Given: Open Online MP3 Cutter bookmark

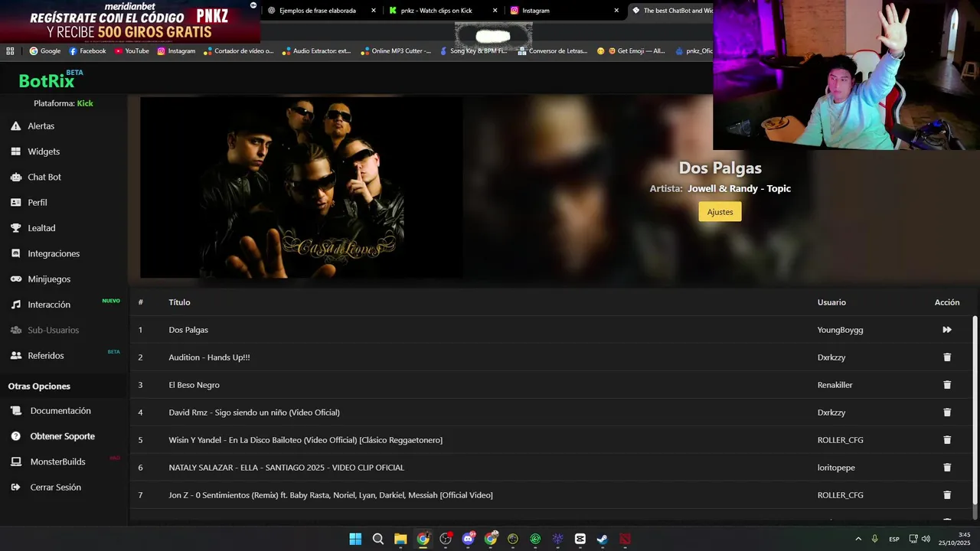Looking at the screenshot, I should pos(395,51).
